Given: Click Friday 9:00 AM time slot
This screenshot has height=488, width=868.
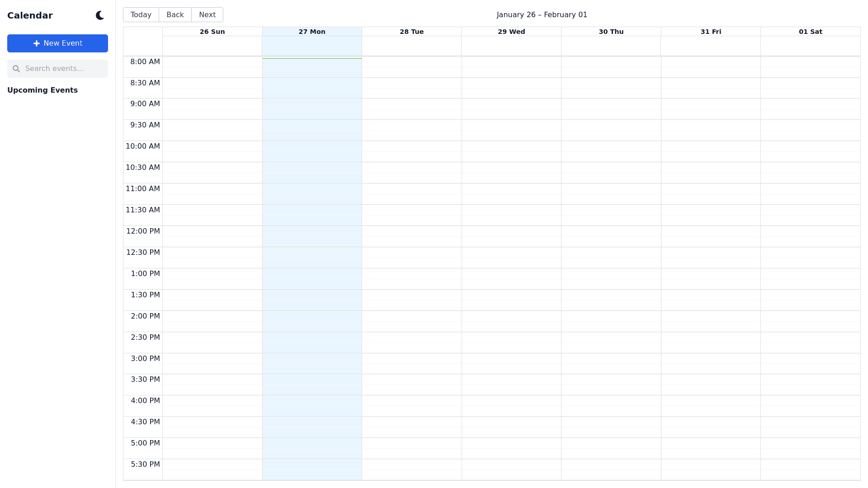Looking at the screenshot, I should [x=711, y=104].
